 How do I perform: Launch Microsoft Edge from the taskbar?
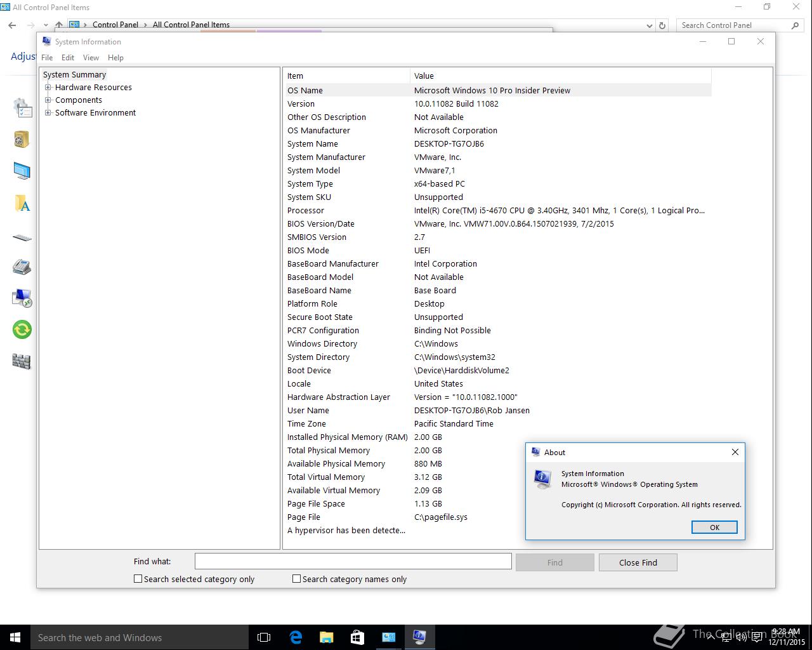[x=296, y=637]
